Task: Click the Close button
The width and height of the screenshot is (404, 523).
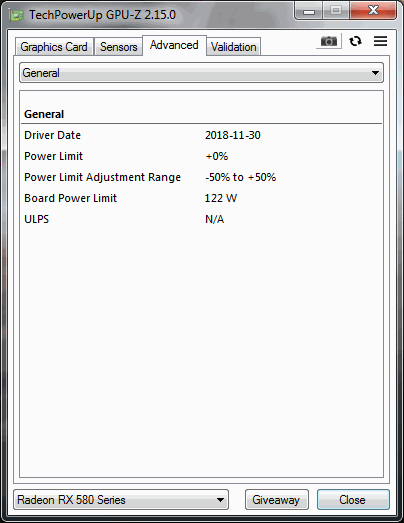Action: [353, 500]
